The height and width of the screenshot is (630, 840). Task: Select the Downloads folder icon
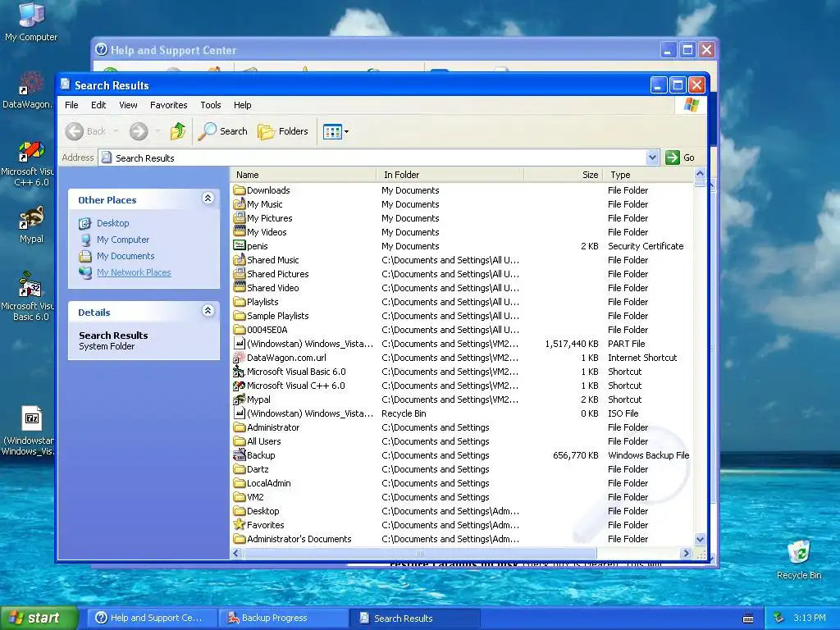click(x=239, y=190)
